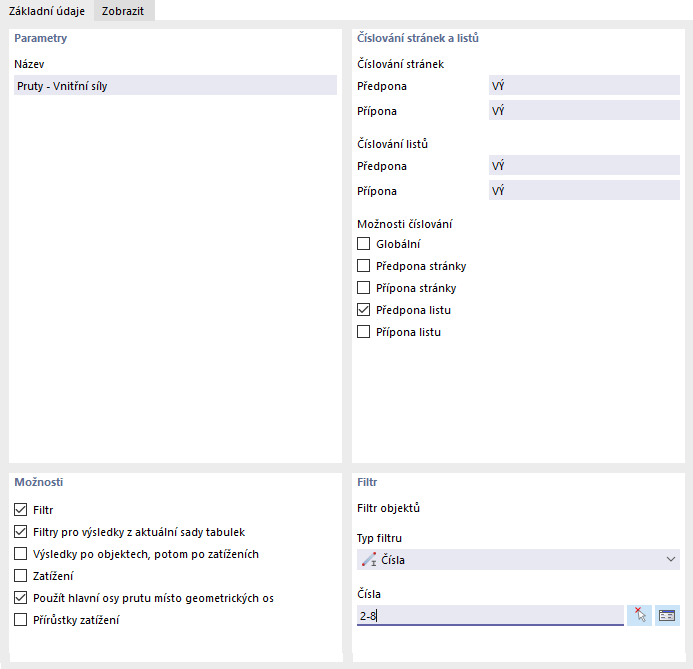Switch to the Zobrazit tab

click(x=123, y=11)
